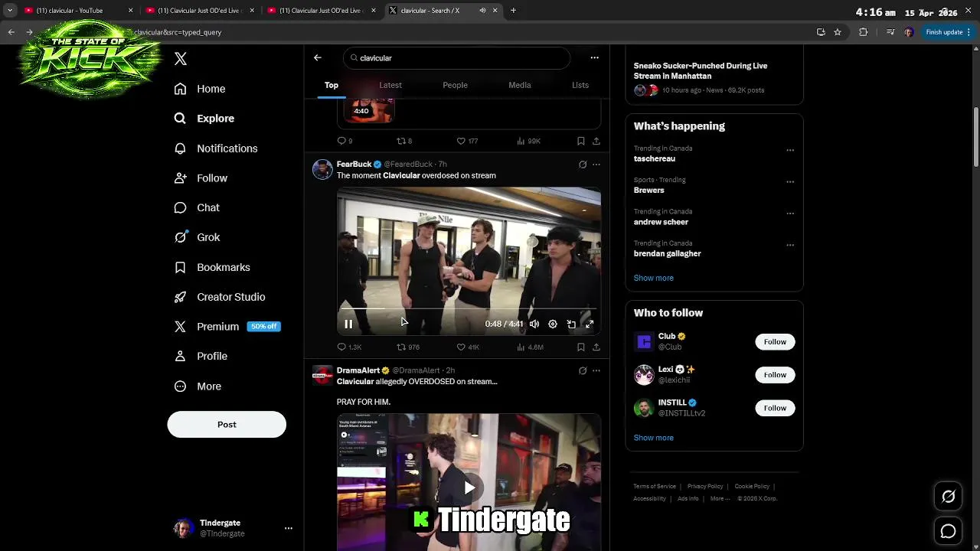This screenshot has width=980, height=551.
Task: Like the post with 177 likes
Action: pos(467,141)
